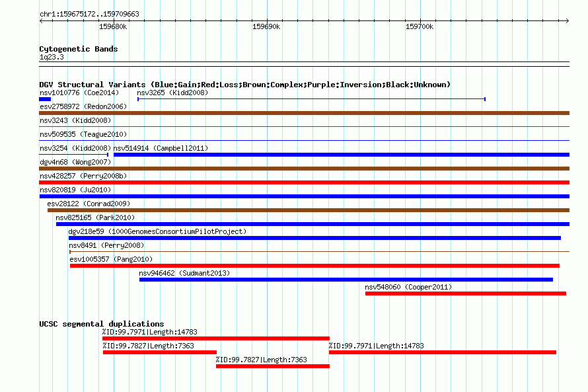
Task: Open the Cytogenetic Bands track heading
Action: (x=79, y=49)
